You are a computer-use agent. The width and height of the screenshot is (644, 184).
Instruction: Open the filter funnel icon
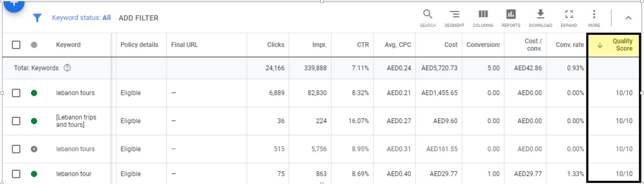[37, 18]
